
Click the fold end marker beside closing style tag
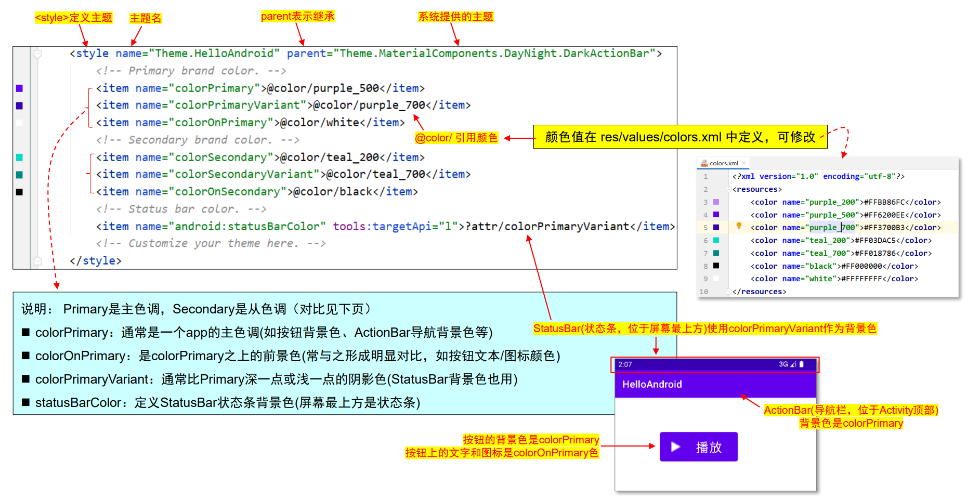click(37, 261)
